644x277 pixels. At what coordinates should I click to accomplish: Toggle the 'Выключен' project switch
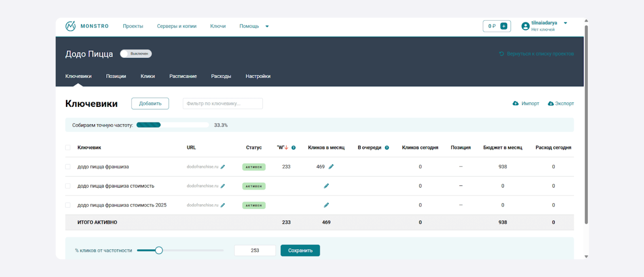(x=136, y=54)
